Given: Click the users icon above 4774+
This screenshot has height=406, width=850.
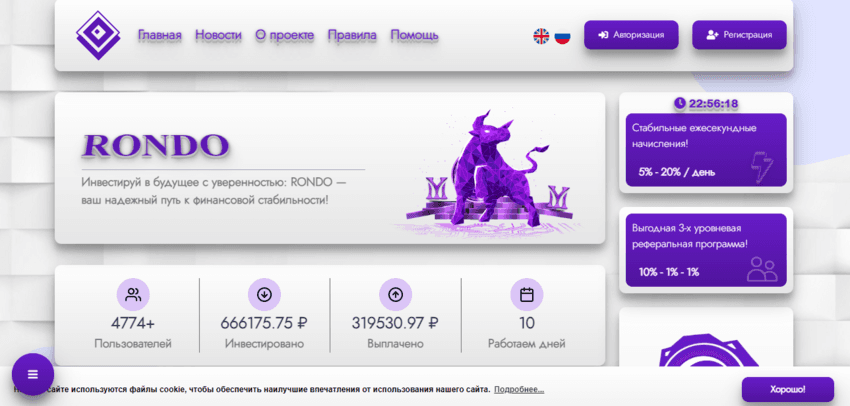Looking at the screenshot, I should (132, 295).
